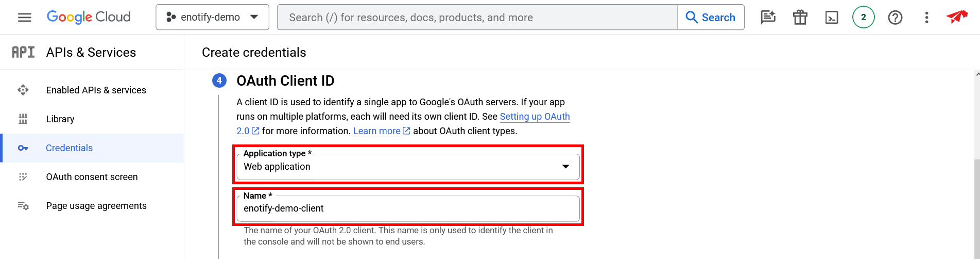Click the blue Search button

point(711,18)
